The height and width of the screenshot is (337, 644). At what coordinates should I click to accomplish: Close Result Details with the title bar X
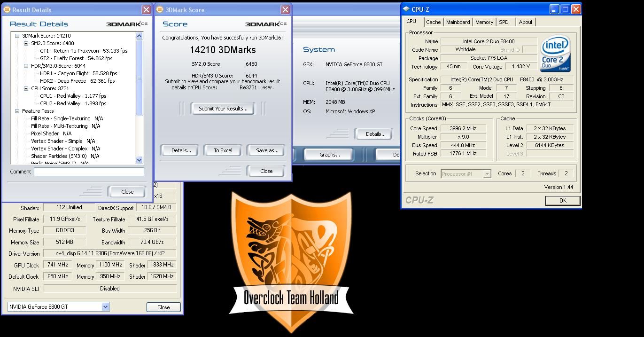coord(146,9)
